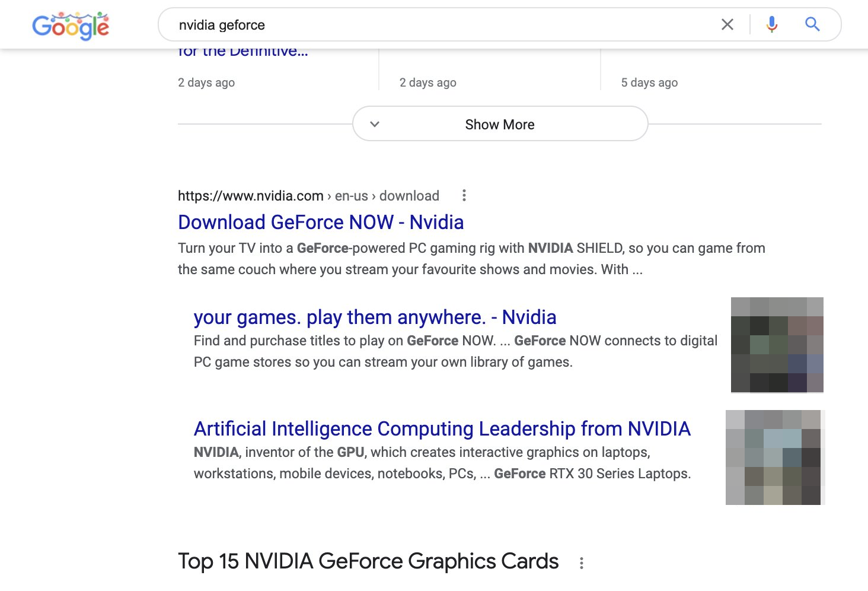This screenshot has width=868, height=591.
Task: Click the thumbnail next to the GeForce NOW result
Action: click(777, 345)
